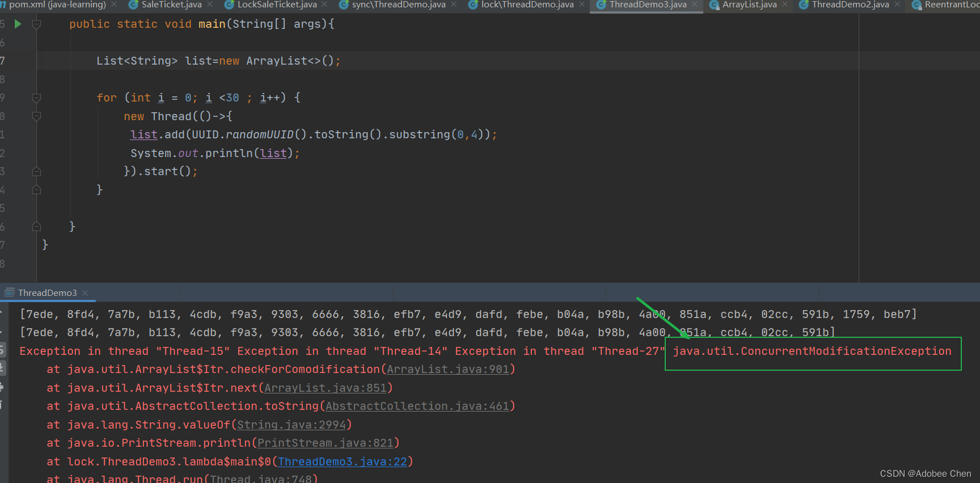Close the ThreadDemo2.java tab
980x483 pixels.
897,5
